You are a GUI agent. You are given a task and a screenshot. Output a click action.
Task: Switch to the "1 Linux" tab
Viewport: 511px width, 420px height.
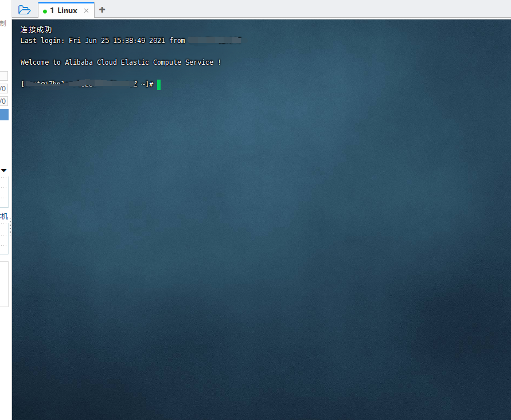tap(64, 10)
